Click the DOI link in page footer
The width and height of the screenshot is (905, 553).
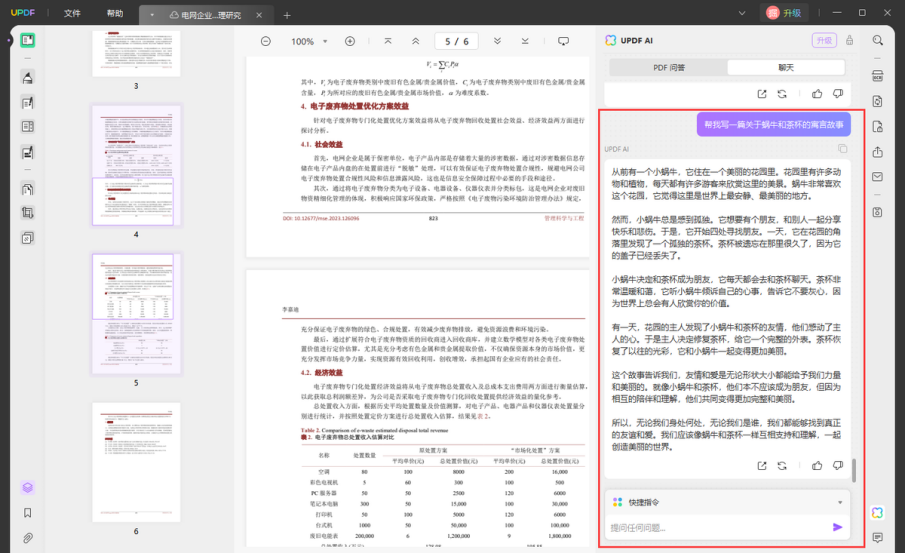(321, 218)
